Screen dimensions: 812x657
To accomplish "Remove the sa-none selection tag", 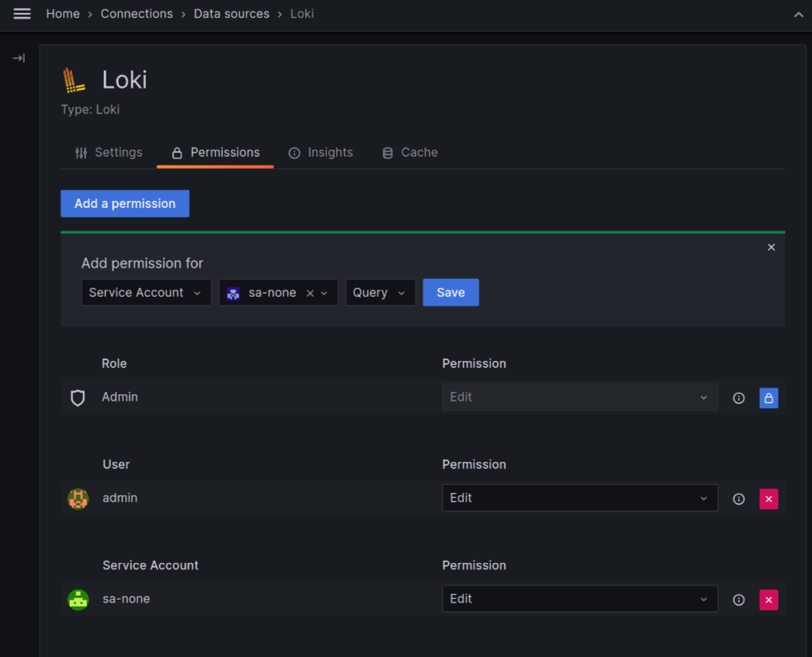I will [x=311, y=293].
